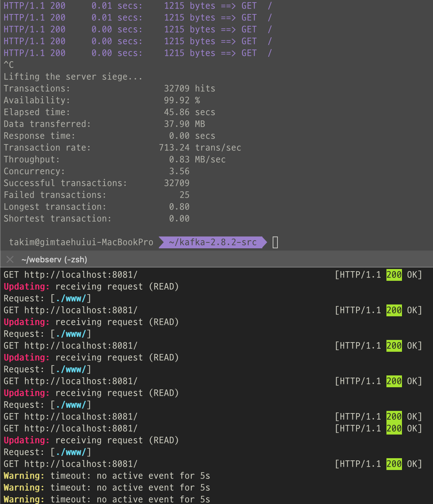
Task: Click the '37.90 MB' value
Action: (184, 124)
